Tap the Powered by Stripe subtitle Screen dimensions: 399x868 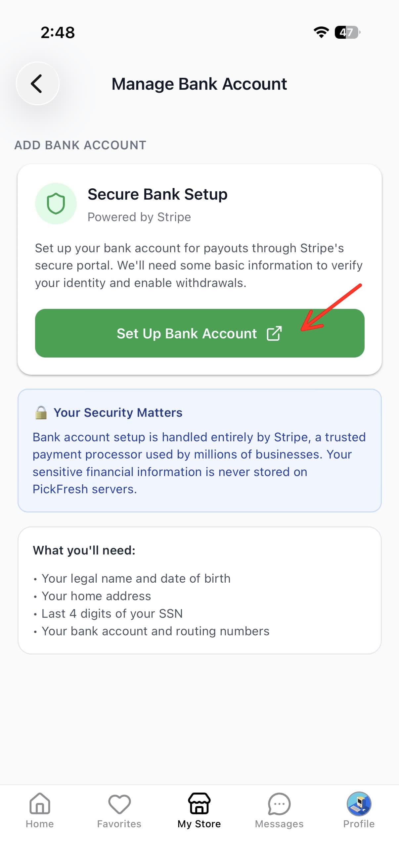[x=139, y=217]
